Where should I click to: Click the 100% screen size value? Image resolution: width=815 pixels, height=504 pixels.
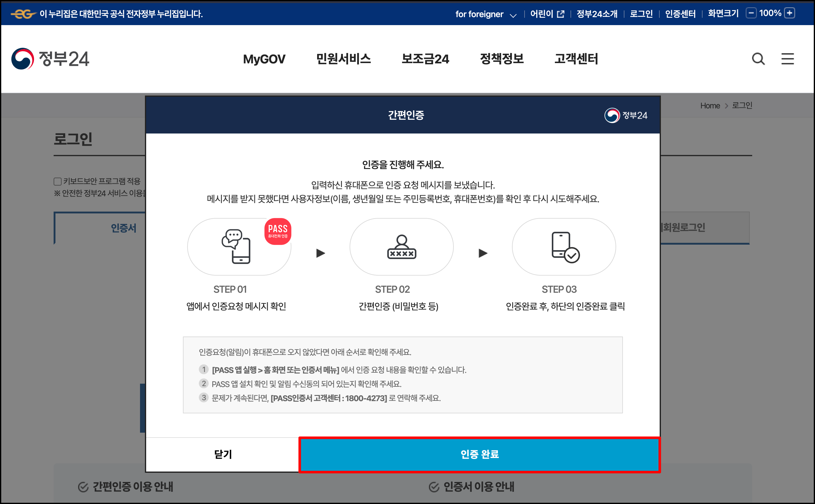click(770, 13)
